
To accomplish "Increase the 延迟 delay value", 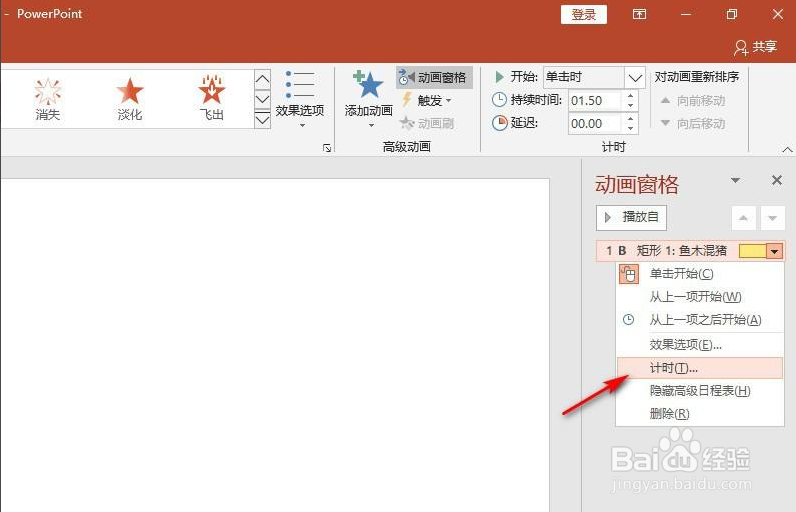I will 630,118.
